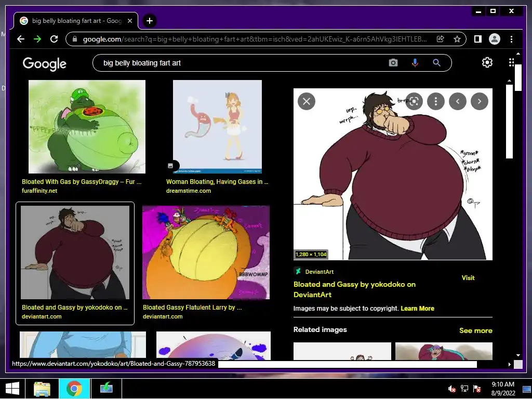Focus the address bar URL field
Image resolution: width=532 pixels, height=399 pixels.
(x=255, y=39)
